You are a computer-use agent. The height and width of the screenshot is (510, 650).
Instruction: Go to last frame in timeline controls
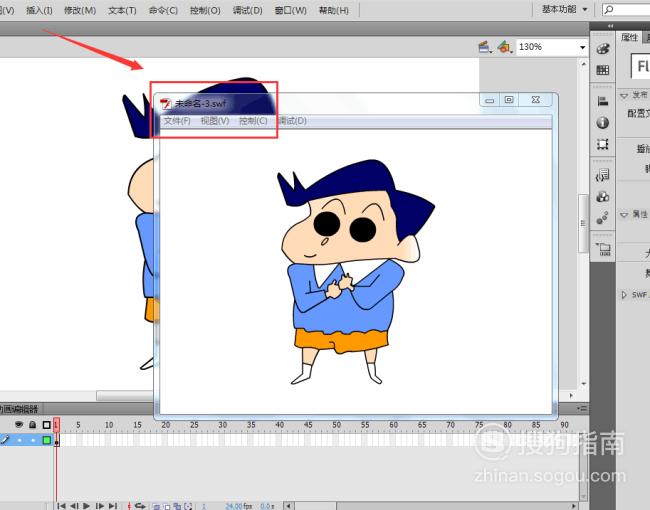click(x=113, y=506)
